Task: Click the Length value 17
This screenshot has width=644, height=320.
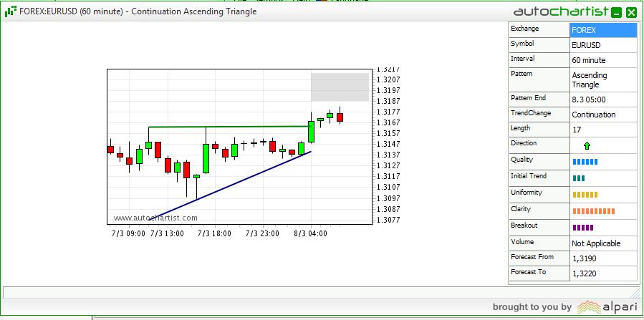Action: click(576, 130)
